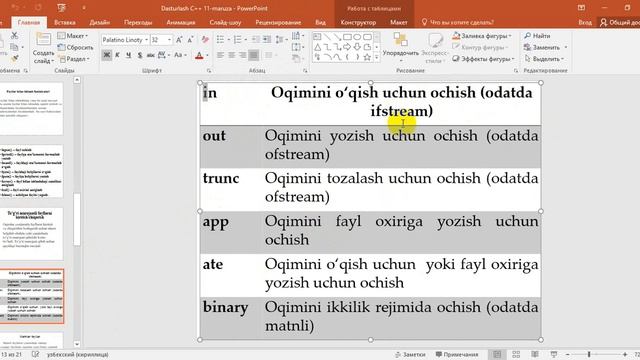Open the line spacing dropdown
This screenshot has height=360, width=640.
(281, 40)
